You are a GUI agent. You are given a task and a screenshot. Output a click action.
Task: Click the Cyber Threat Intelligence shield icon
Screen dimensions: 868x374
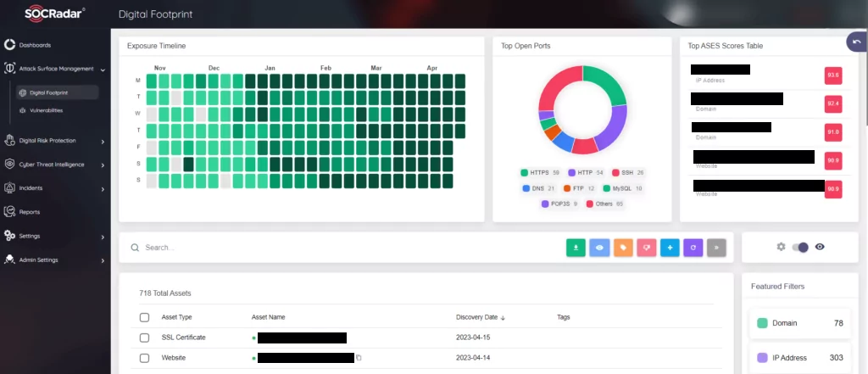coord(9,164)
